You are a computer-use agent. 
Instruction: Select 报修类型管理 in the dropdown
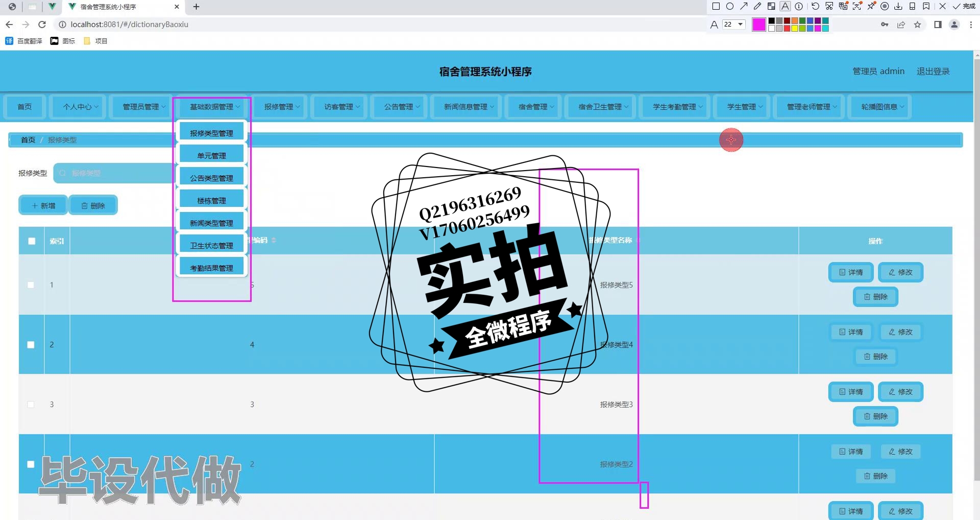[212, 133]
